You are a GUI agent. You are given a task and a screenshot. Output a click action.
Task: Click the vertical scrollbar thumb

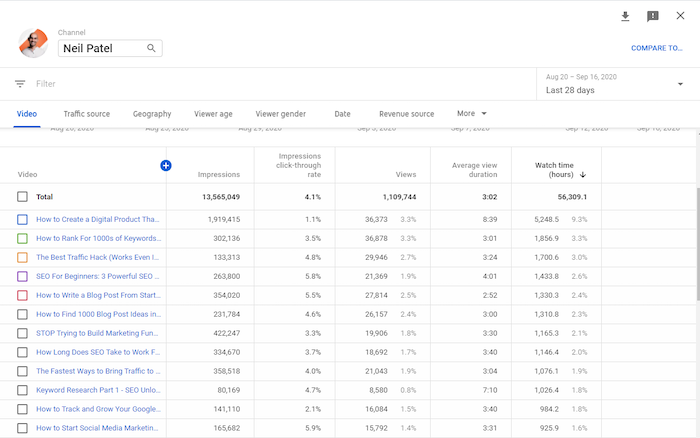tap(697, 244)
